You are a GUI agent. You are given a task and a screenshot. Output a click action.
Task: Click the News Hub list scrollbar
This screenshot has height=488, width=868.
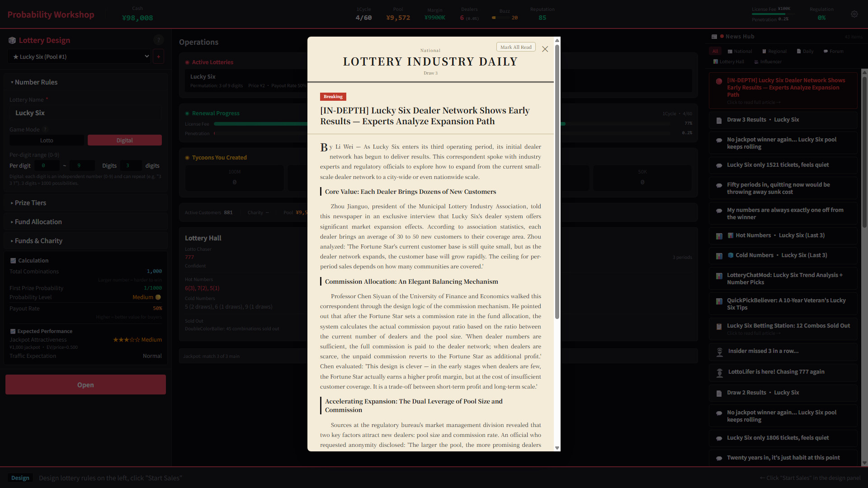(x=864, y=151)
